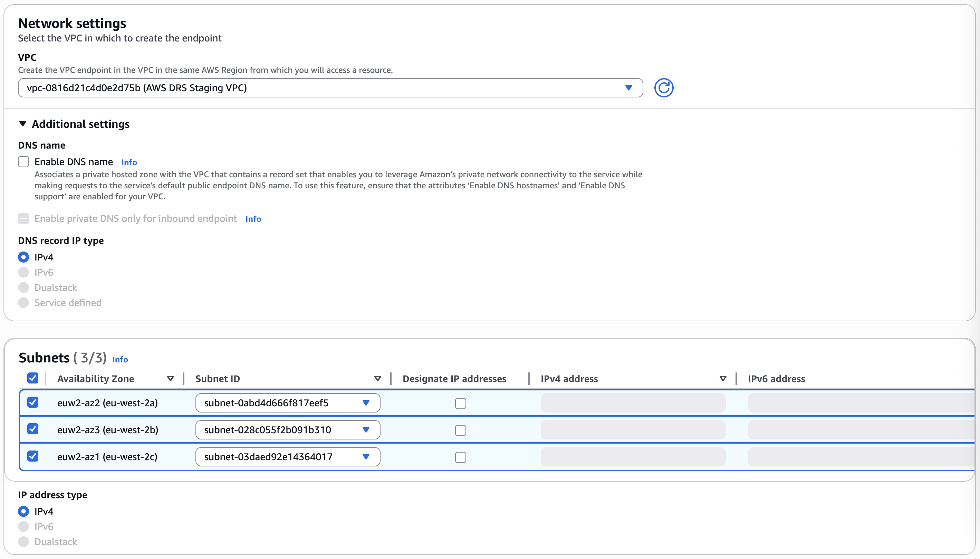Image resolution: width=980 pixels, height=559 pixels.
Task: Open the Availability Zone column filter
Action: (x=170, y=379)
